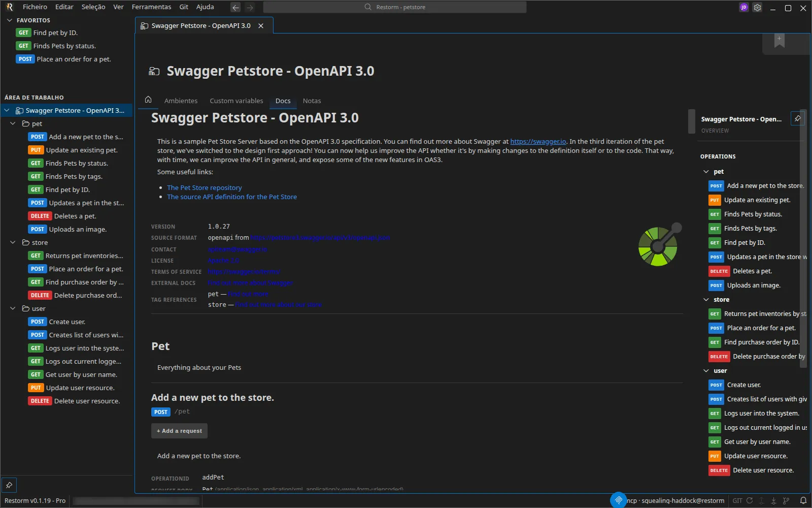Click the pet folder icon in sidebar
This screenshot has height=508, width=812.
(x=26, y=123)
